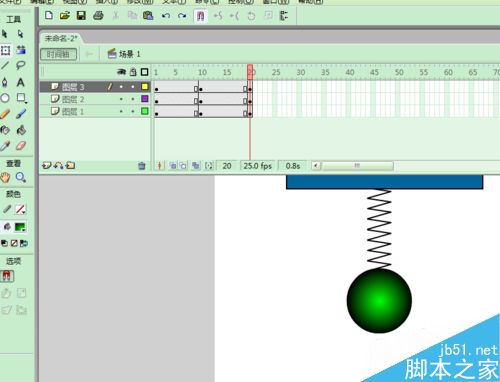Add a motion guide layer
Viewport: 500px width, 382px height.
(59, 165)
